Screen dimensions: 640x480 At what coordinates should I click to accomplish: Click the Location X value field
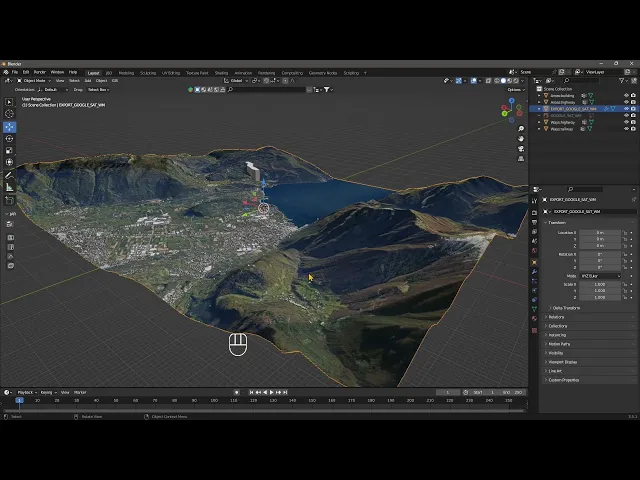point(599,232)
